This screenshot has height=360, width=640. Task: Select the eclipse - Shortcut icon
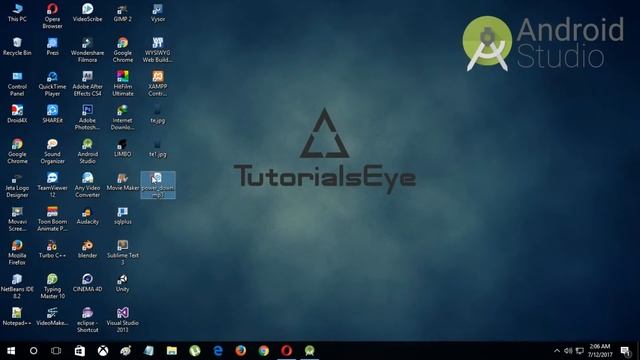pyautogui.click(x=87, y=320)
